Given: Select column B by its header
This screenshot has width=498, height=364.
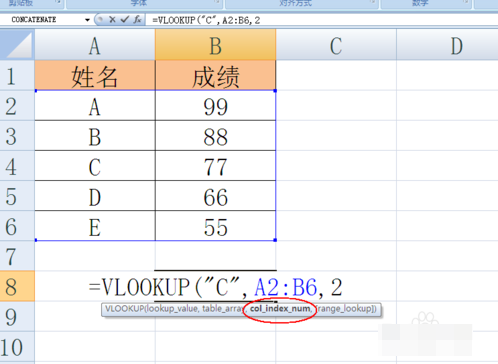Looking at the screenshot, I should click(x=216, y=45).
